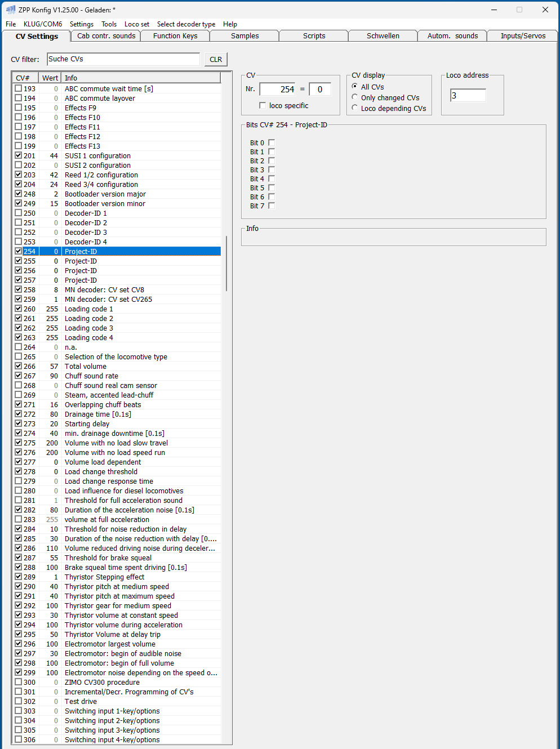This screenshot has width=560, height=749.
Task: Open the Tools menu
Action: 109,24
